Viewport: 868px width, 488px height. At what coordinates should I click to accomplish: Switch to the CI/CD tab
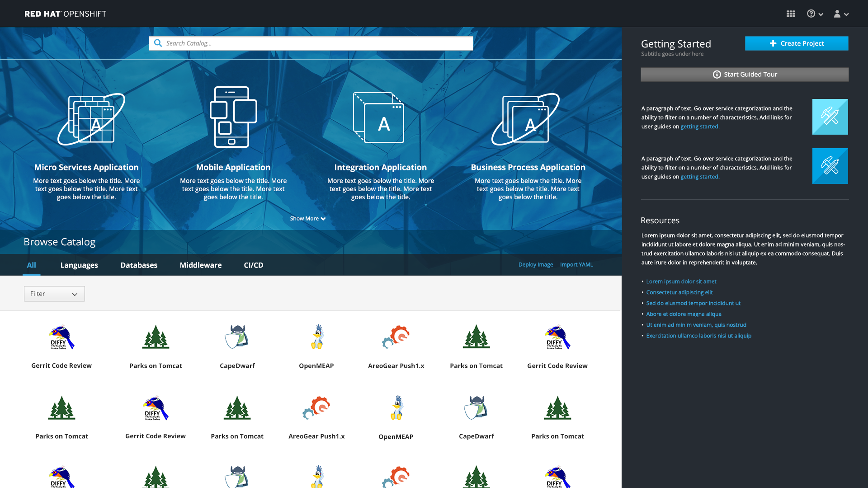point(253,265)
